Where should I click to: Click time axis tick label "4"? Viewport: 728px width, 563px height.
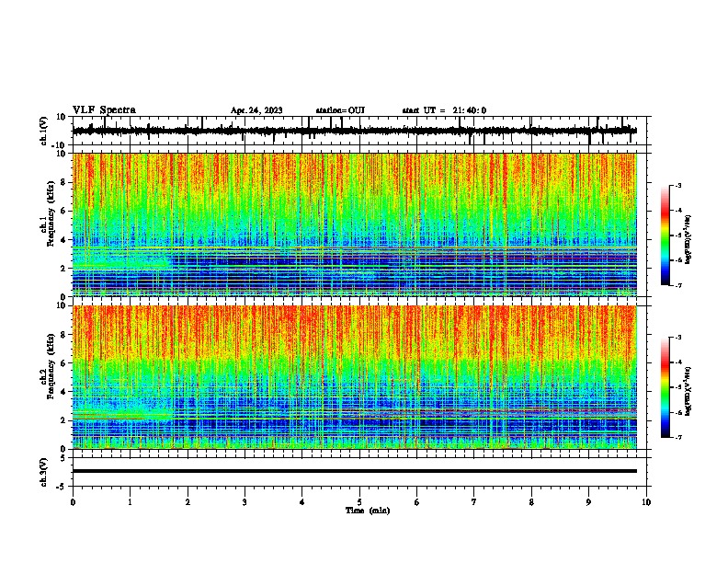pos(302,502)
